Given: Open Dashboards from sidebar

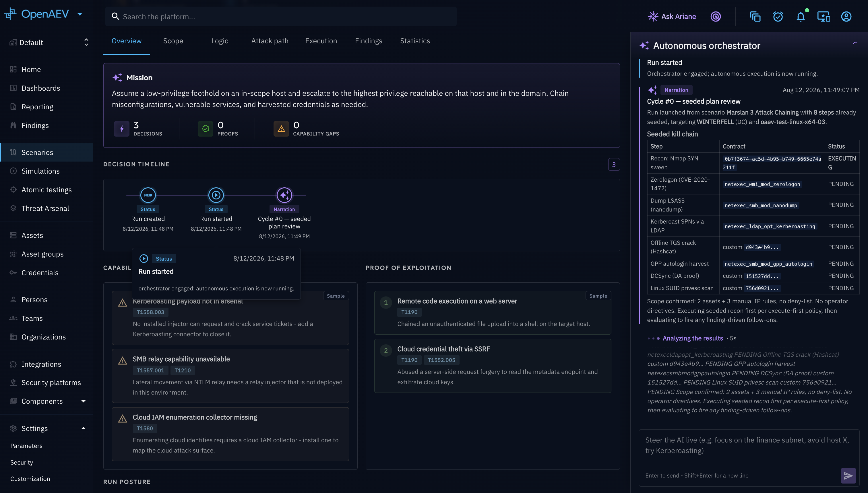Looking at the screenshot, I should 46,88.
